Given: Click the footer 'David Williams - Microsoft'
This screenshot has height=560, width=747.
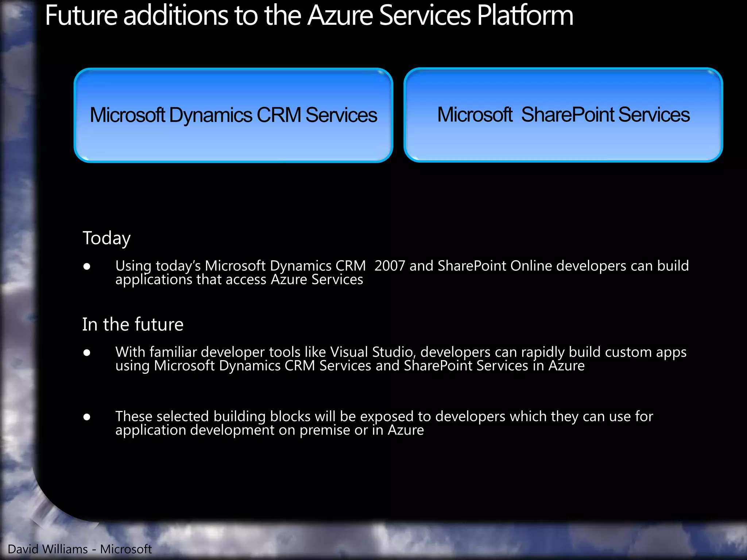Looking at the screenshot, I should 80,549.
